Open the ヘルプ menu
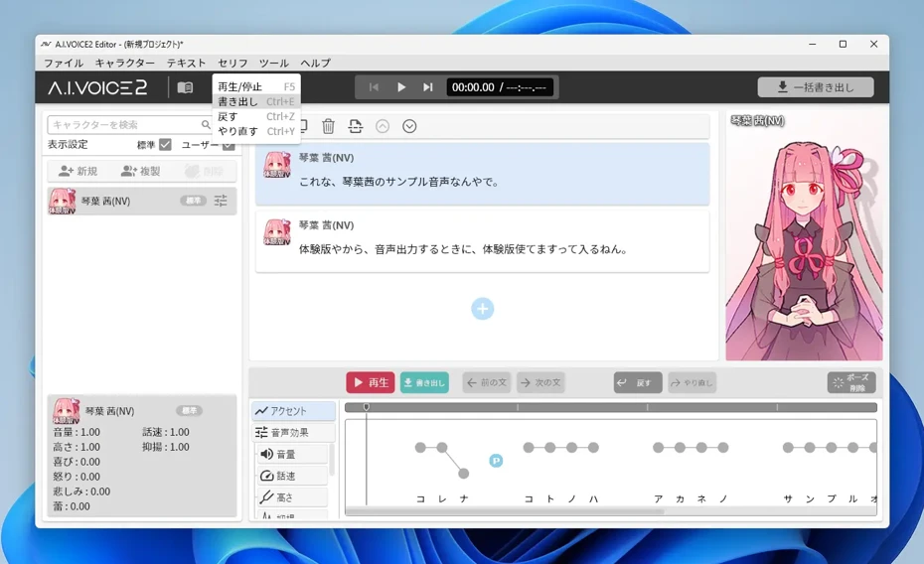The image size is (924, 564). pos(316,63)
